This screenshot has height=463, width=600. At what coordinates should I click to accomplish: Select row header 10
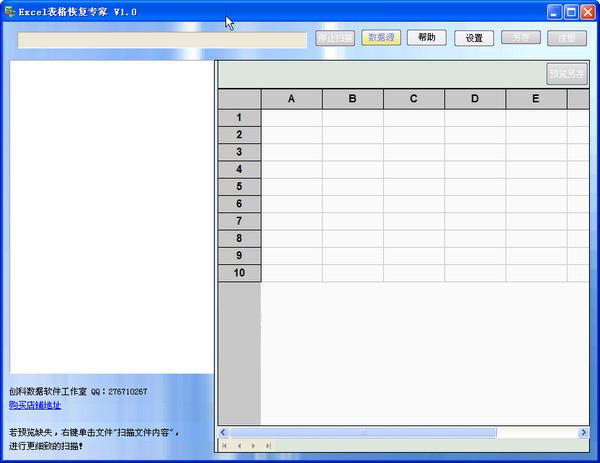240,273
